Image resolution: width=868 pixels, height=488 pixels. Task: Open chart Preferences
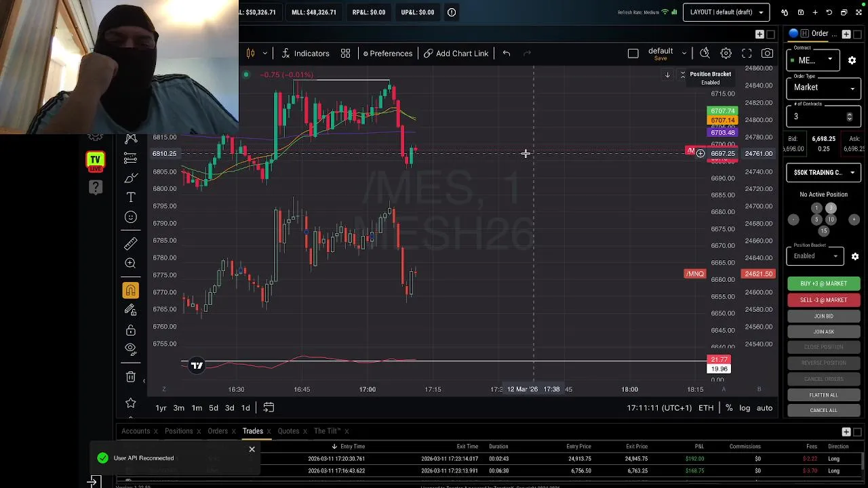pos(387,54)
